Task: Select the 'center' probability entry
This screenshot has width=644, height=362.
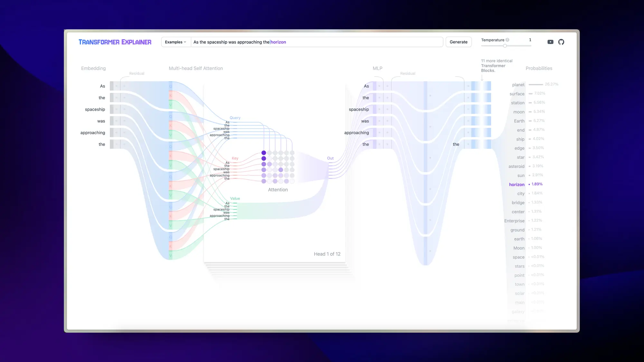Action: (x=518, y=212)
